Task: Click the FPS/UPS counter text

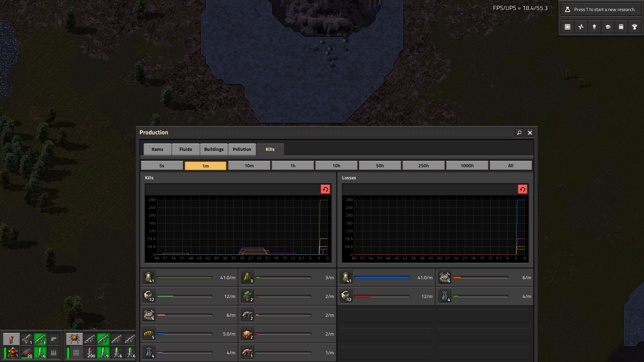Action: 520,8
